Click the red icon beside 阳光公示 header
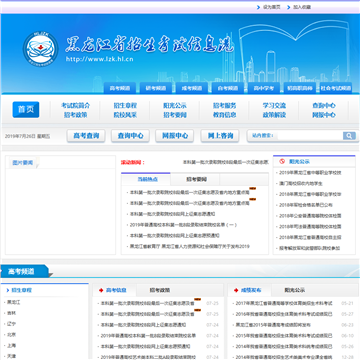The height and width of the screenshot is (360, 360). 282,161
